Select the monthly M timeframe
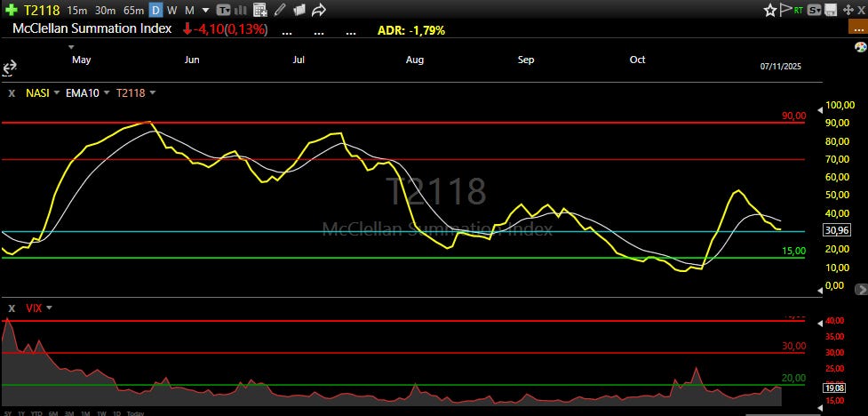The image size is (868, 416). point(189,10)
